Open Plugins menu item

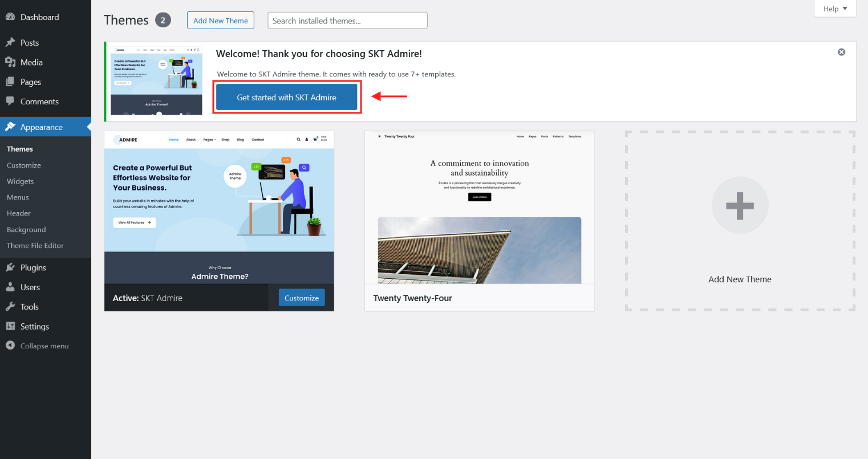[x=46, y=267]
